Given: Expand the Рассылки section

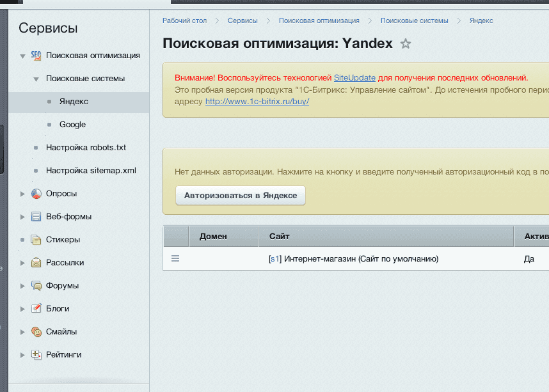Looking at the screenshot, I should pos(23,263).
